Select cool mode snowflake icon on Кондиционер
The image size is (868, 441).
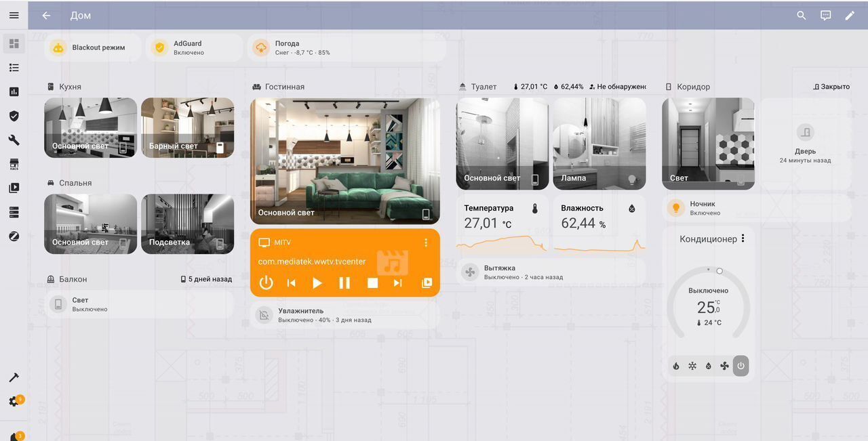click(692, 366)
